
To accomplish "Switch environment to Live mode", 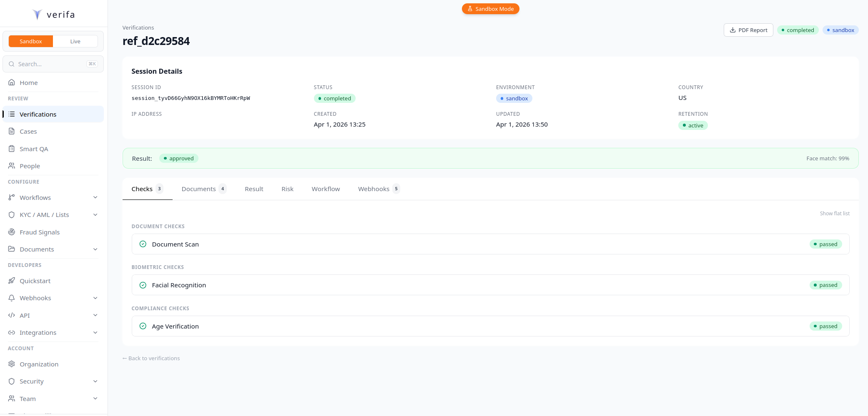I will tap(75, 41).
